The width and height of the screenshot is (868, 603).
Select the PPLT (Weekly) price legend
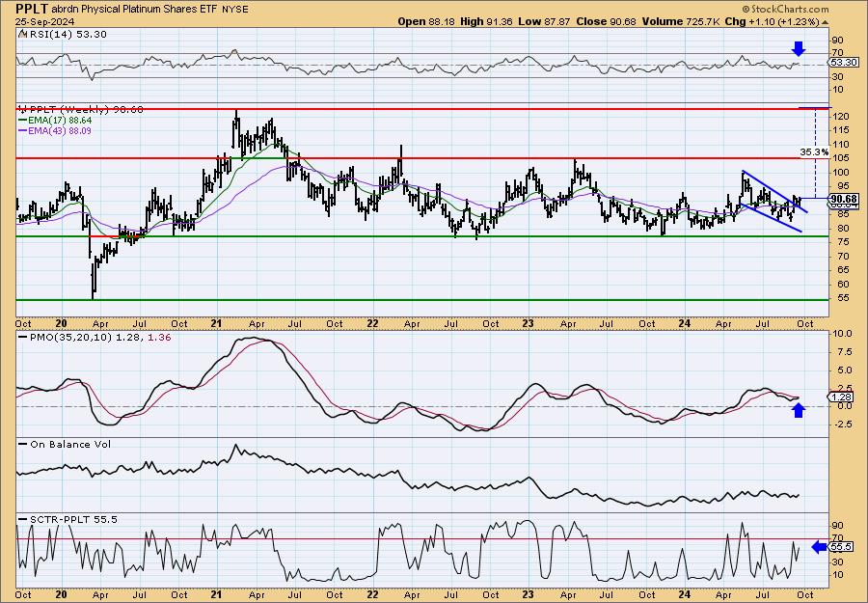pos(81,110)
